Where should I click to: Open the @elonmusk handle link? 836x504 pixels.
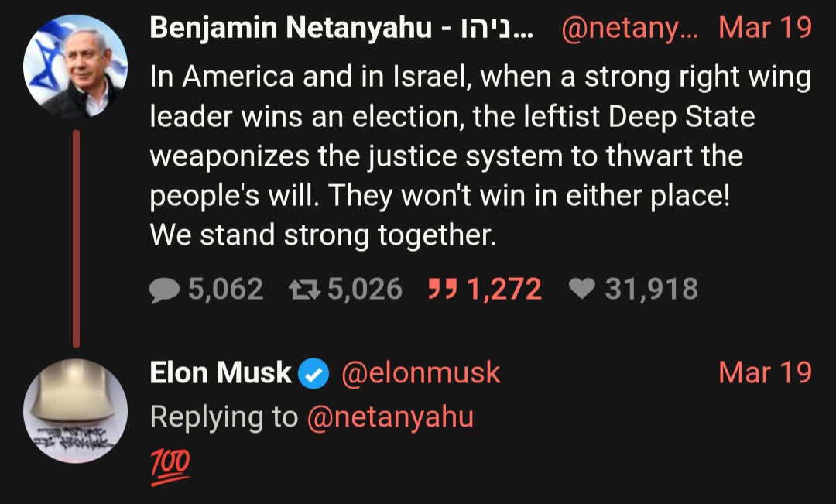420,373
